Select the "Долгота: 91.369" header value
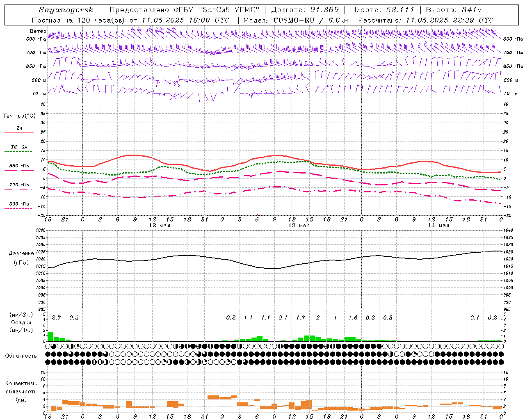The image size is (525, 420). tap(305, 10)
